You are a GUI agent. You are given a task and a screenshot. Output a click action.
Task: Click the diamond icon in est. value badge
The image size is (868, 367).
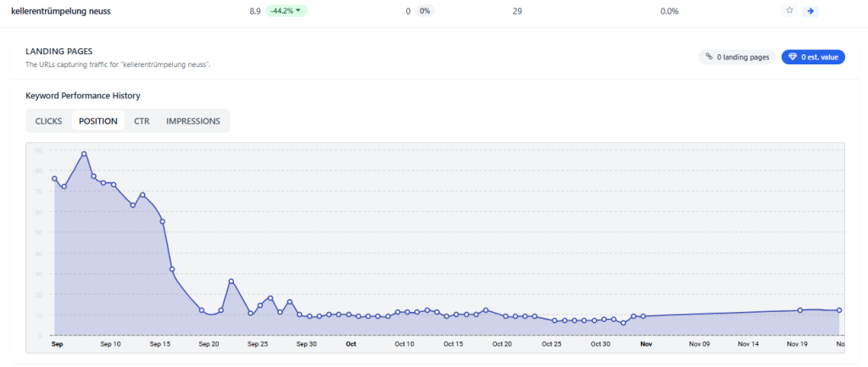click(x=793, y=57)
